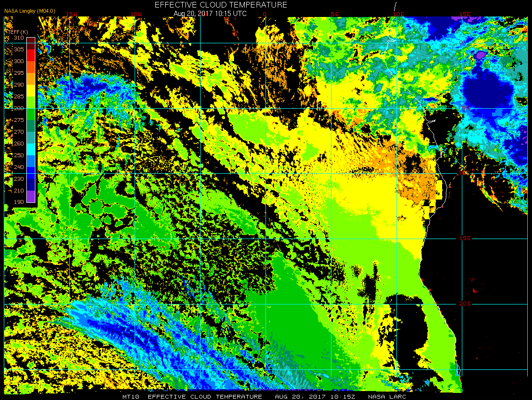Select the '15W' longitude label

[x=71, y=14]
